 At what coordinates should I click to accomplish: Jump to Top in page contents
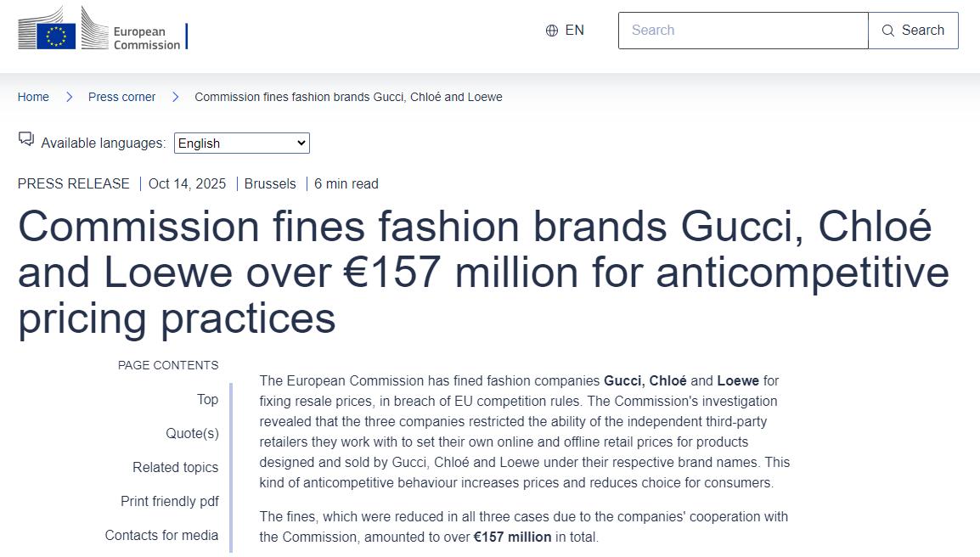point(207,399)
